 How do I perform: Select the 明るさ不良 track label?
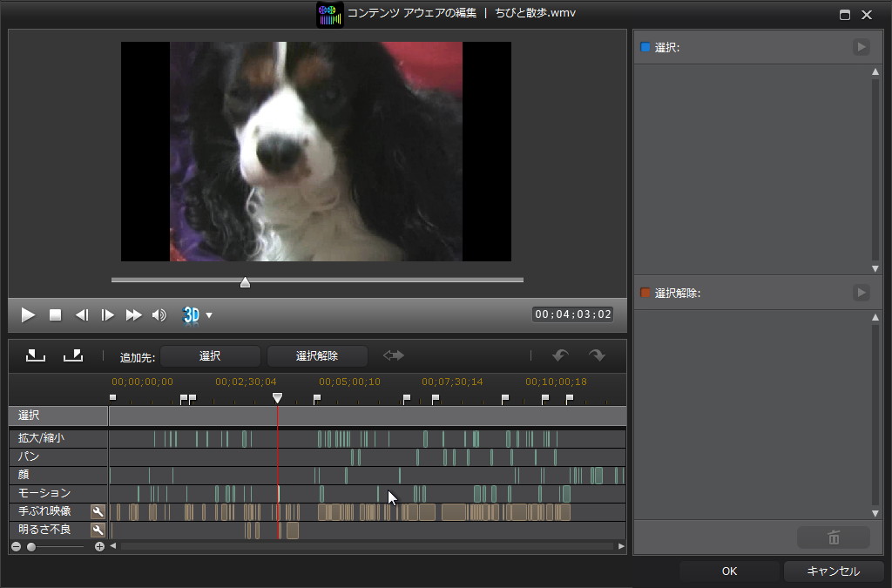[44, 530]
